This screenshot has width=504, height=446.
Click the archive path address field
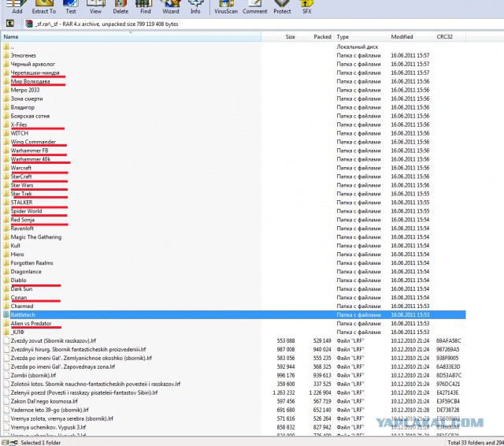[264, 24]
